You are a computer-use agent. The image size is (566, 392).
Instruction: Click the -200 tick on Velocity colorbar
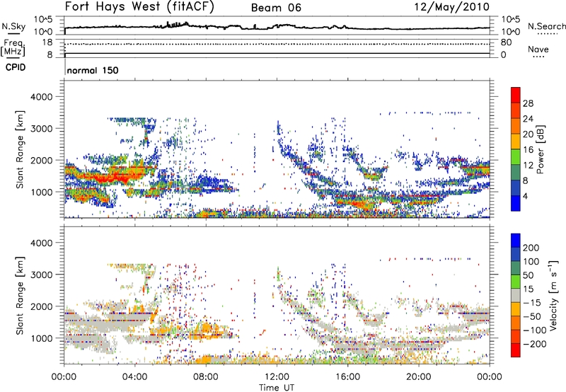(x=535, y=344)
